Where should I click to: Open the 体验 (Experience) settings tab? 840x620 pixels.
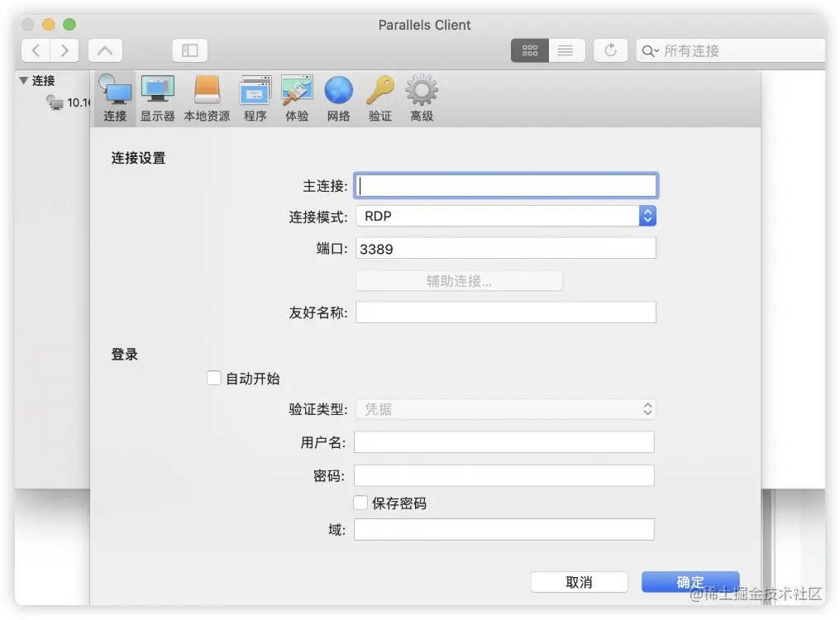[297, 99]
